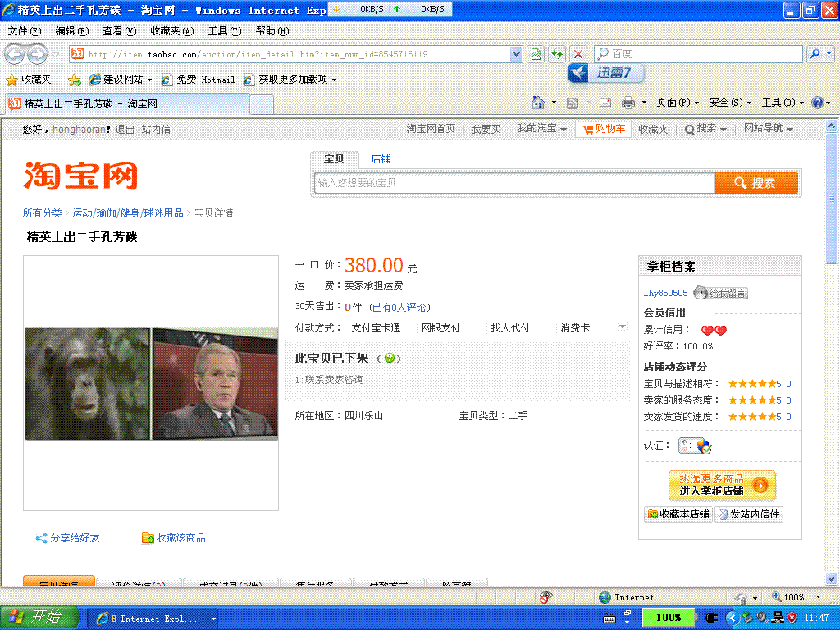Expand the 网站导航 dropdown menu

click(769, 129)
